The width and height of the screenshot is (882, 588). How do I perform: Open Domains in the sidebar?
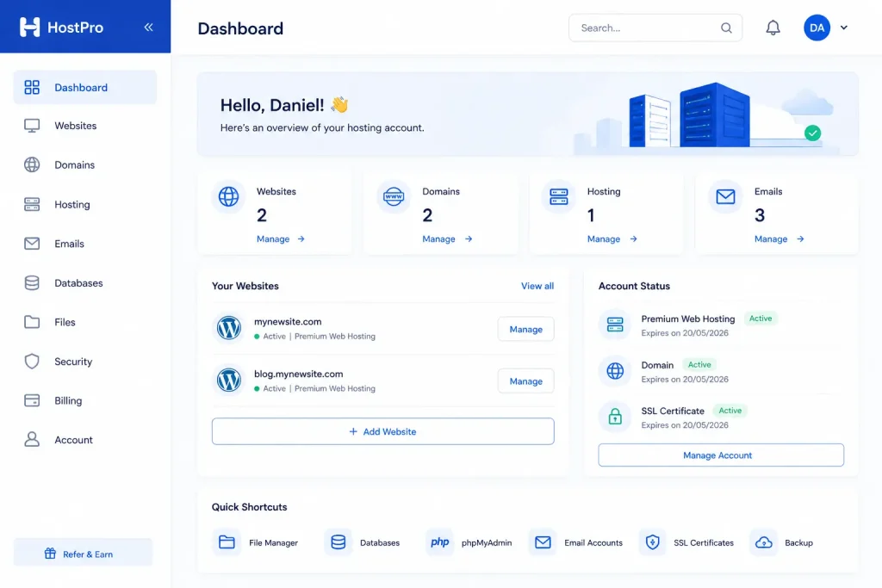[x=85, y=164]
